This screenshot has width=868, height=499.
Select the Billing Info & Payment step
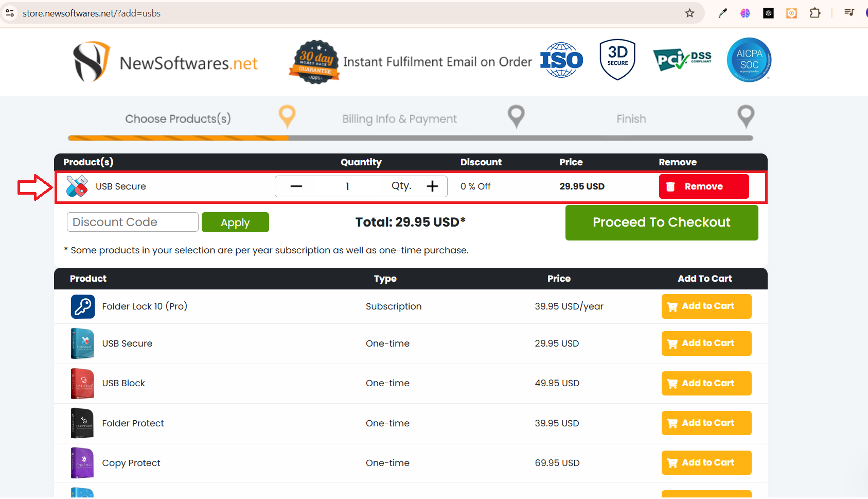517,117
